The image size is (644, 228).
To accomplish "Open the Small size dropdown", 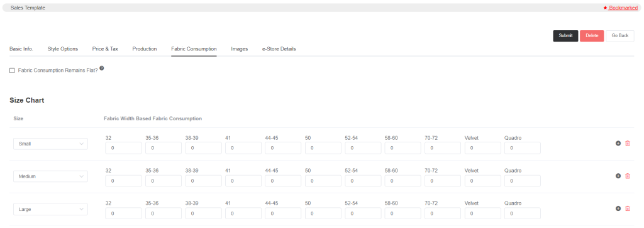I will click(50, 144).
